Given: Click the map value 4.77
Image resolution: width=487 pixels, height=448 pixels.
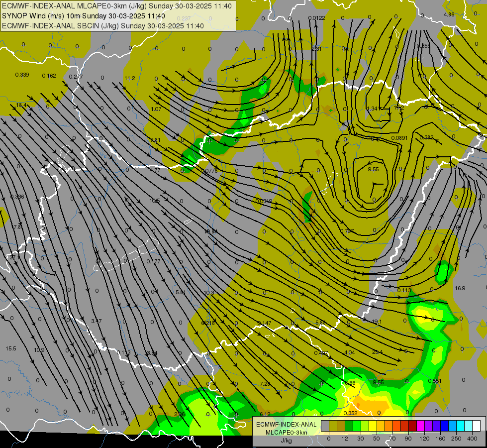Looking at the screenshot, I should click(x=155, y=170).
